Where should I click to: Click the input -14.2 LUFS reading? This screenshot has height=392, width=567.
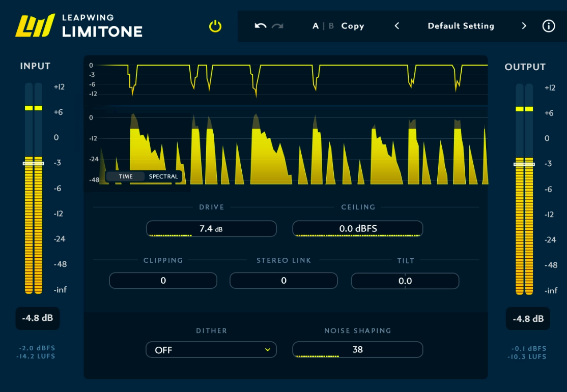tap(36, 356)
